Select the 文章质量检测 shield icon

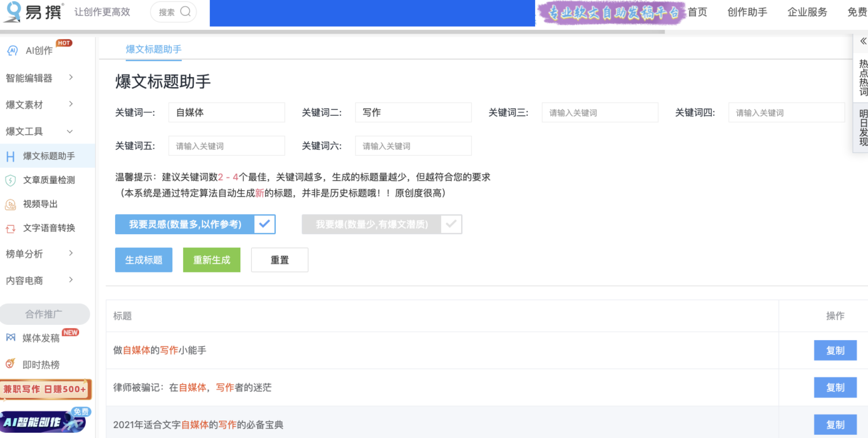pos(10,180)
